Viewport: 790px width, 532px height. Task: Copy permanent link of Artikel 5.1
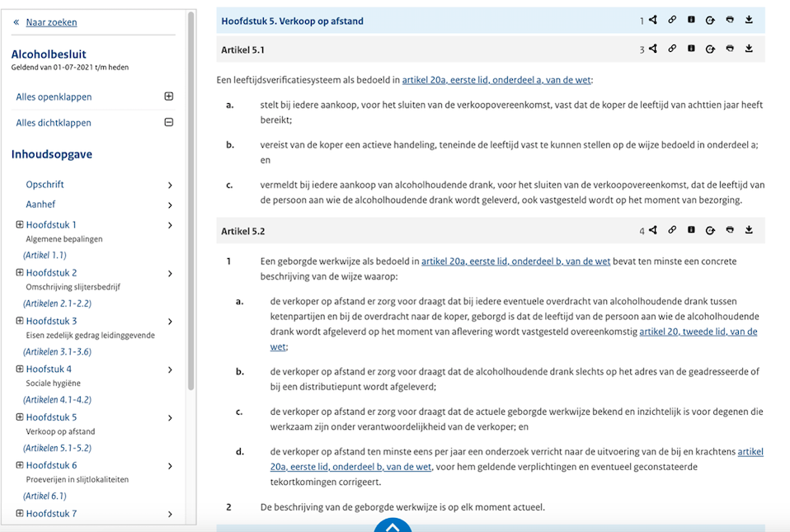point(672,49)
